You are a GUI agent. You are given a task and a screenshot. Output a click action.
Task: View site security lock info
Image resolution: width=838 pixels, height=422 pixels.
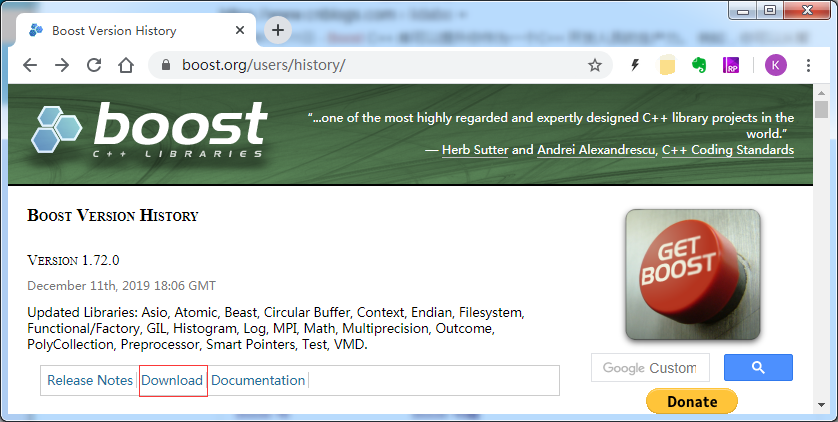click(166, 65)
